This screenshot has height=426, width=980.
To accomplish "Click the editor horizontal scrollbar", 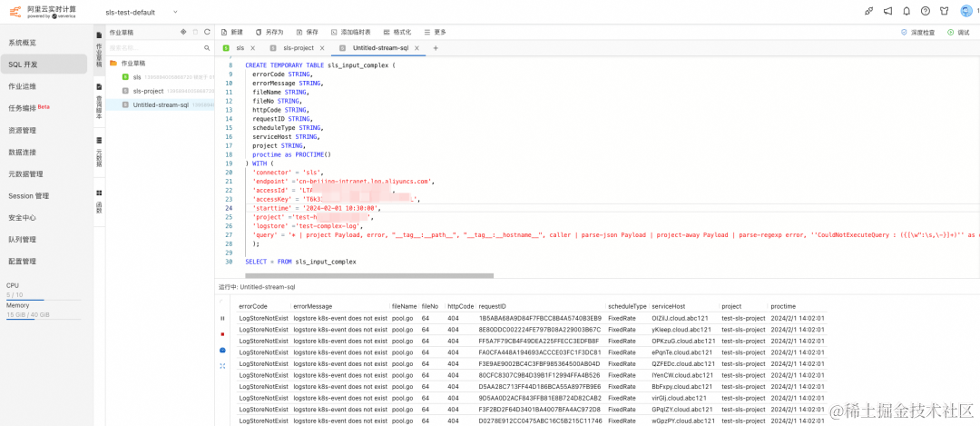I will [369, 275].
